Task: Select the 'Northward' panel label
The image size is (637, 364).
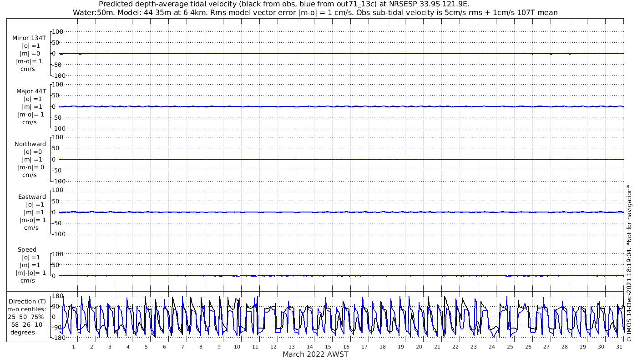Action: [x=30, y=144]
